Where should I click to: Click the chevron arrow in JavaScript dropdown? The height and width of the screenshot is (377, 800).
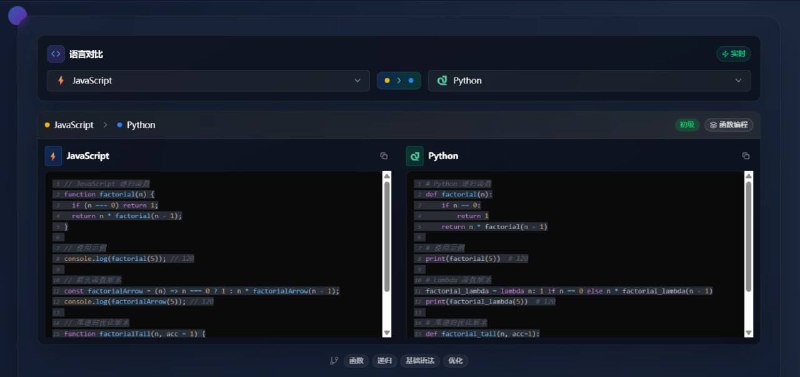(x=357, y=81)
